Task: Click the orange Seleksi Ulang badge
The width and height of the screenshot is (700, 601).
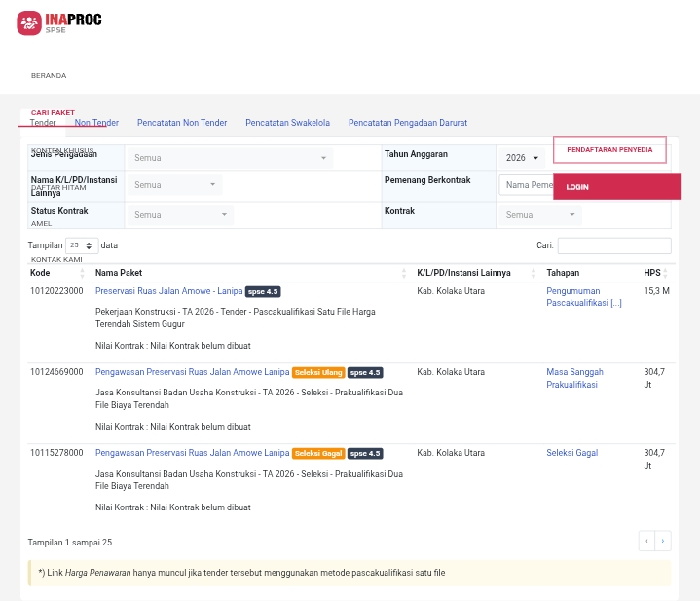Action: point(317,373)
